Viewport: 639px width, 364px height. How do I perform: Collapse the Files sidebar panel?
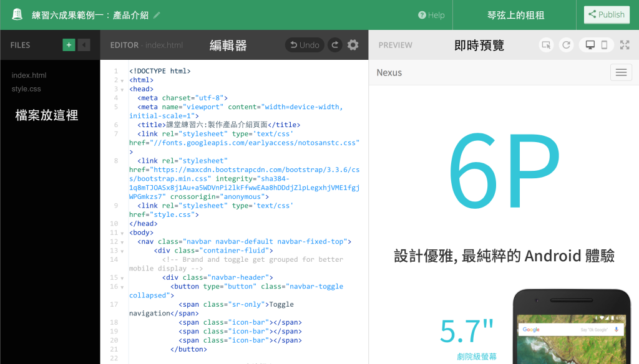point(84,45)
